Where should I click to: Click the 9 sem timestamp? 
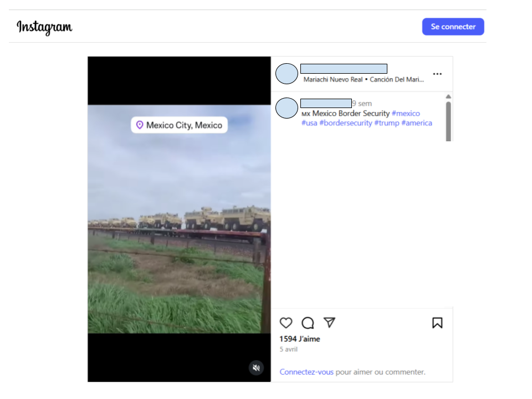pos(362,104)
